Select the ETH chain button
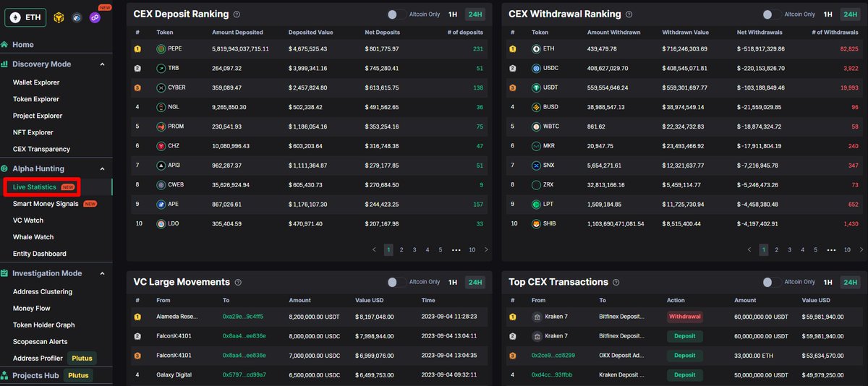 click(x=24, y=17)
